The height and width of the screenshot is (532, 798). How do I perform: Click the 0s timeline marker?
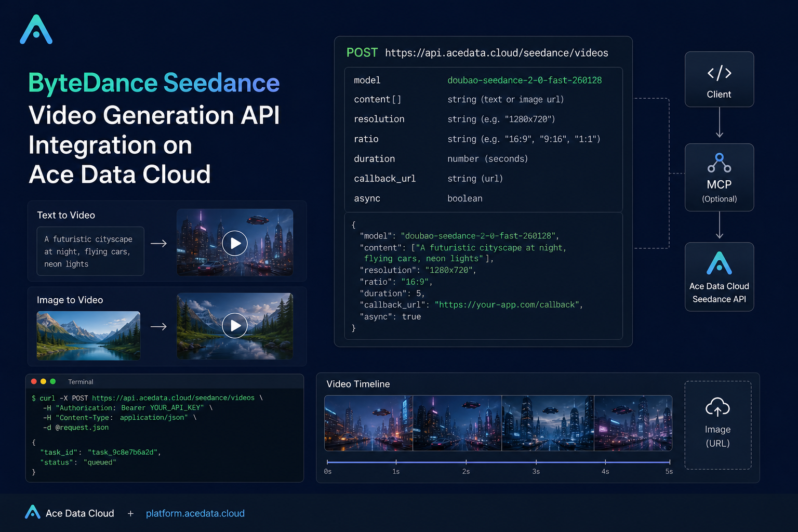(327, 472)
